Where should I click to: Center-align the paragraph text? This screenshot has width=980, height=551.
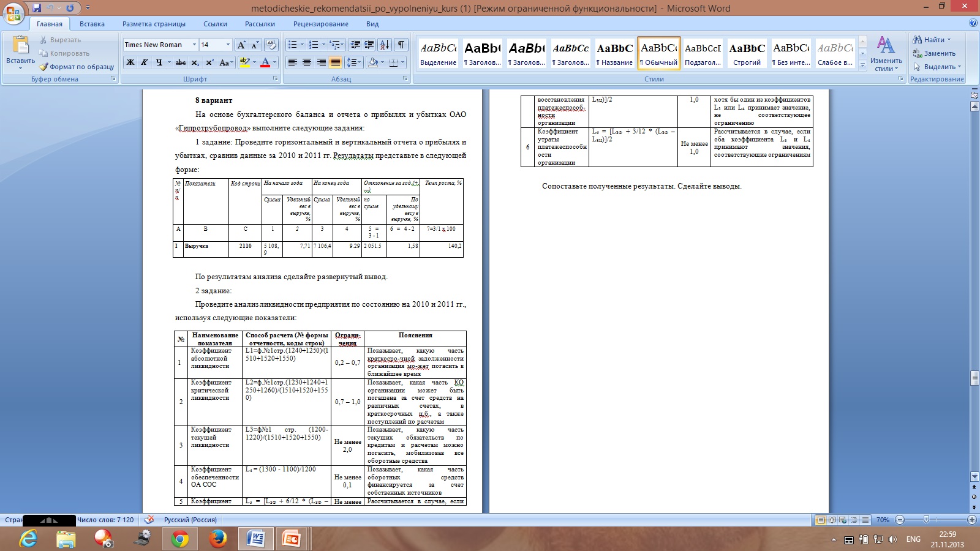307,62
